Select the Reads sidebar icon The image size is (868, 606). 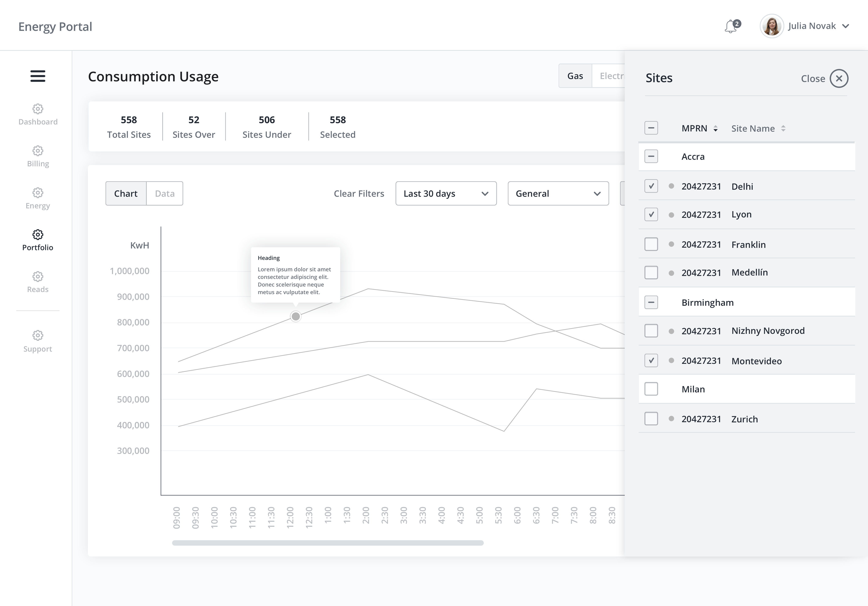[38, 276]
